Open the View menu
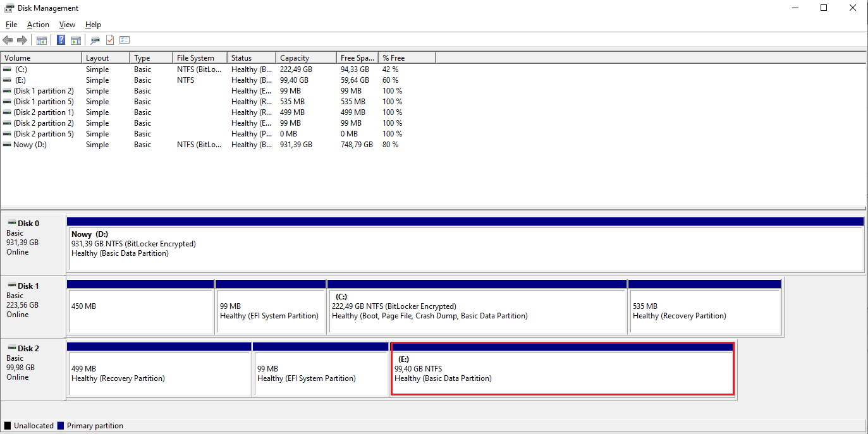 click(67, 25)
